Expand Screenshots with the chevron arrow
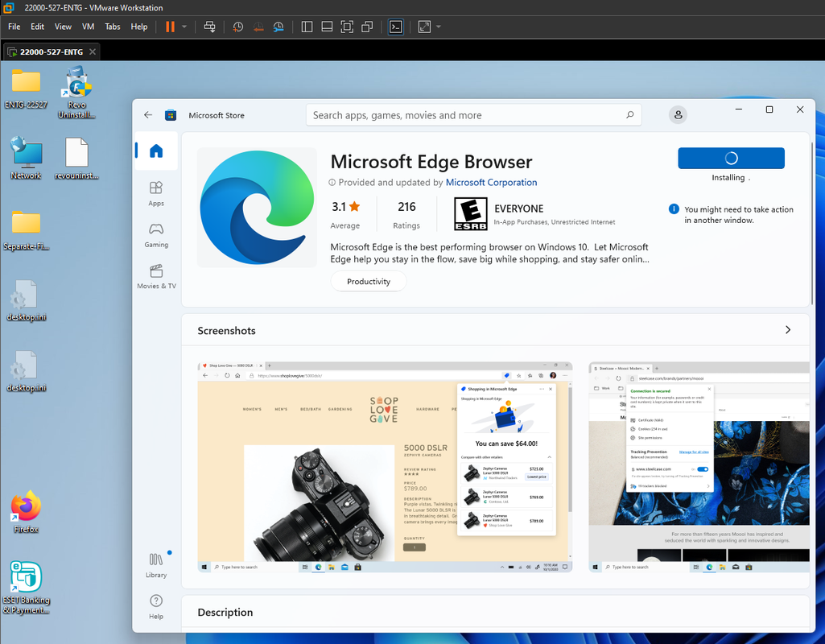The image size is (825, 644). 788,330
